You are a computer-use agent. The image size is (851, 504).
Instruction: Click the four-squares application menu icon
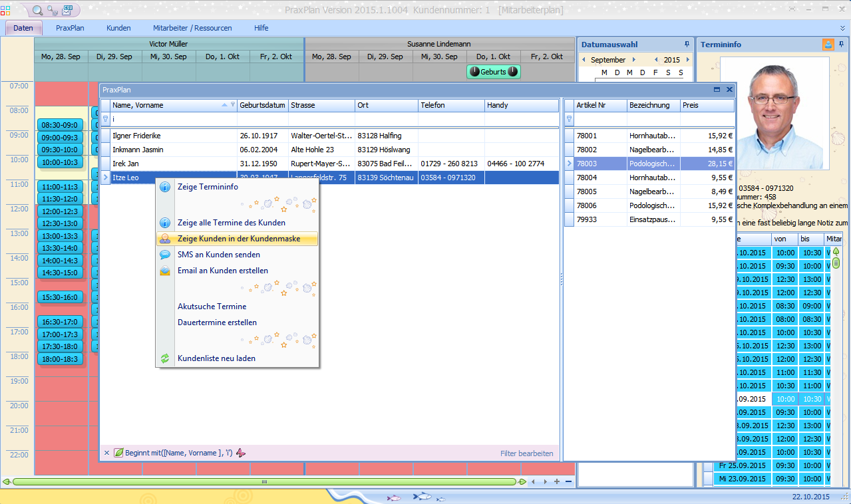click(6, 10)
